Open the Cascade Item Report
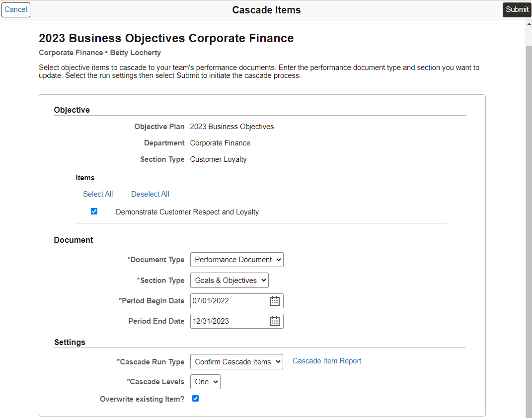Screen dimensions: 532x418 (x=326, y=361)
